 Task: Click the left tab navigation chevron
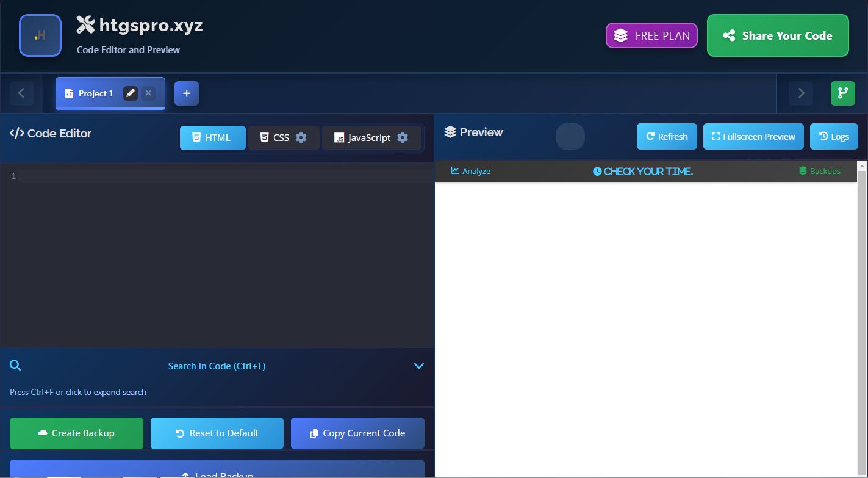click(x=22, y=93)
